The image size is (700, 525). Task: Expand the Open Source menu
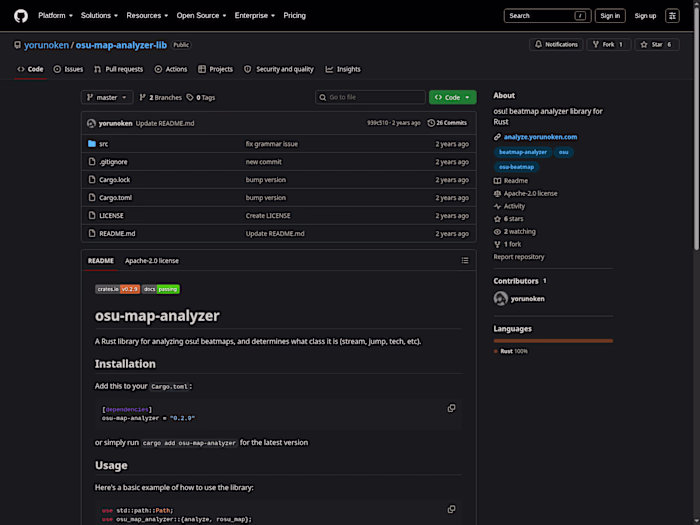click(x=201, y=16)
